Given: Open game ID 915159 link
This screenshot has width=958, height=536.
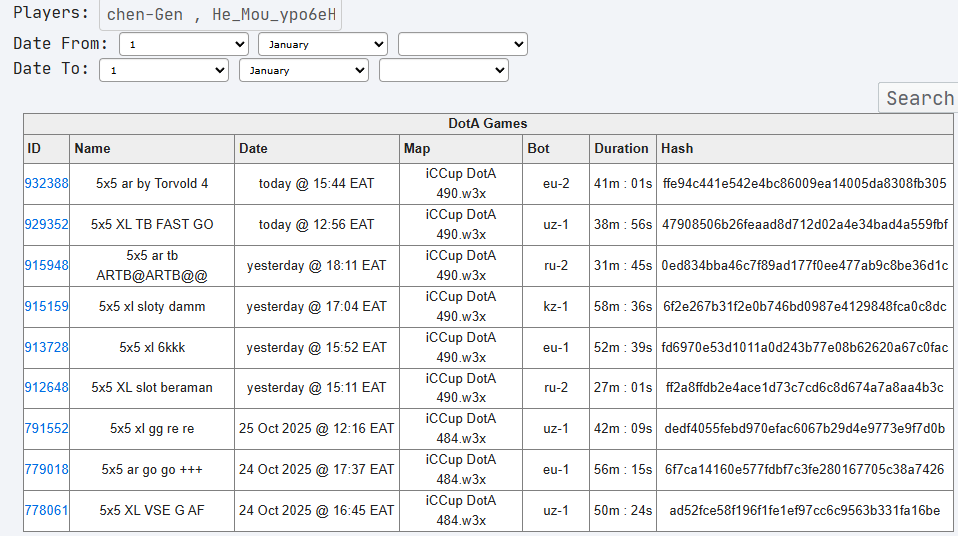Looking at the screenshot, I should pyautogui.click(x=47, y=306).
